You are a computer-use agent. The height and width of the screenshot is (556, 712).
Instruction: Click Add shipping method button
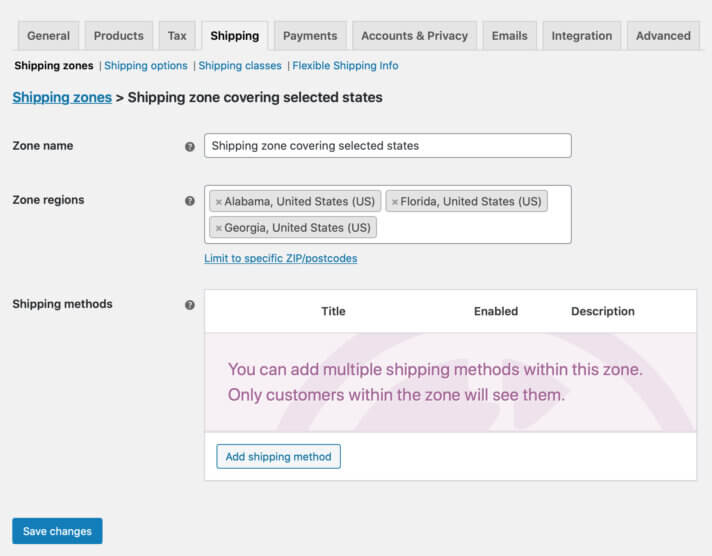click(x=278, y=457)
